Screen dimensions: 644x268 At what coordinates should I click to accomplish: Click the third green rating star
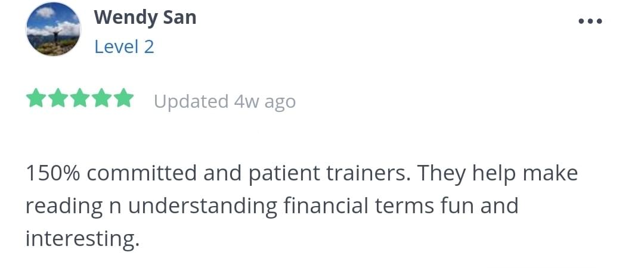[x=79, y=99]
